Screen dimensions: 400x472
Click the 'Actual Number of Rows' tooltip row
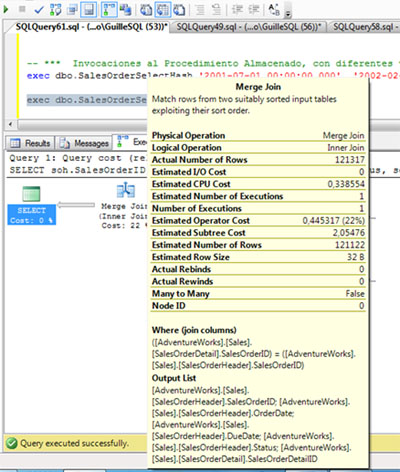258,160
